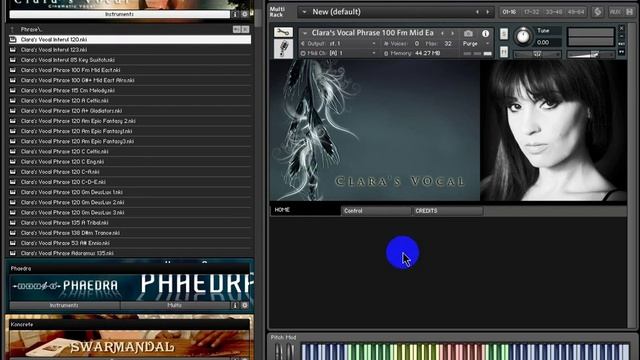Select Clara's Vocal Phrase 100 Fm Mid East.nki
The width and height of the screenshot is (640, 360).
tap(130, 70)
